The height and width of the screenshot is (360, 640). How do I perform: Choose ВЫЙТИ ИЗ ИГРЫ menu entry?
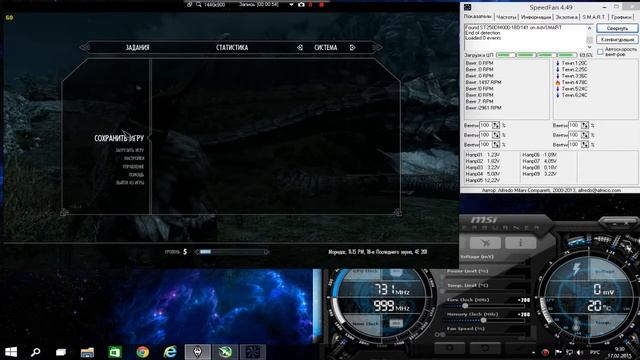point(130,183)
